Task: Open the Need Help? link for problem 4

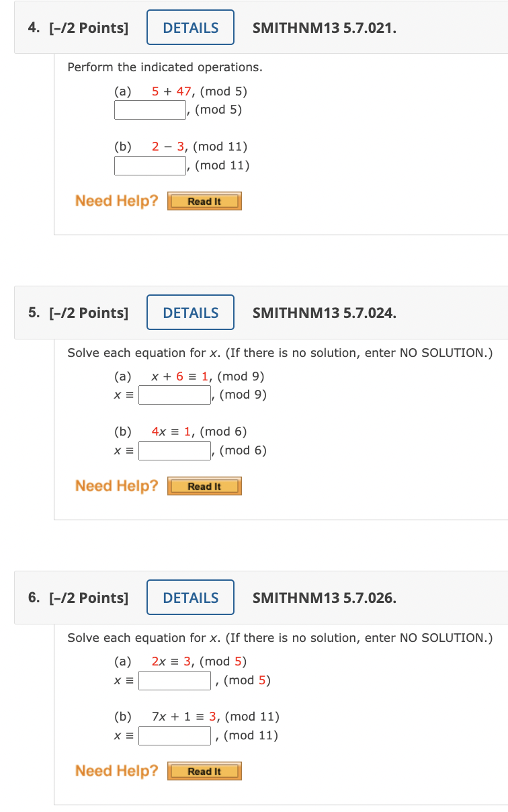Action: point(115,200)
